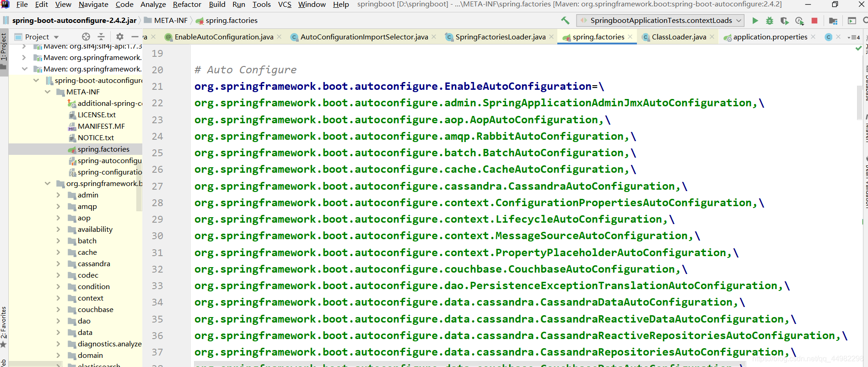Viewport: 868px width, 367px height.
Task: Click the run anything window icon
Action: 852,21
